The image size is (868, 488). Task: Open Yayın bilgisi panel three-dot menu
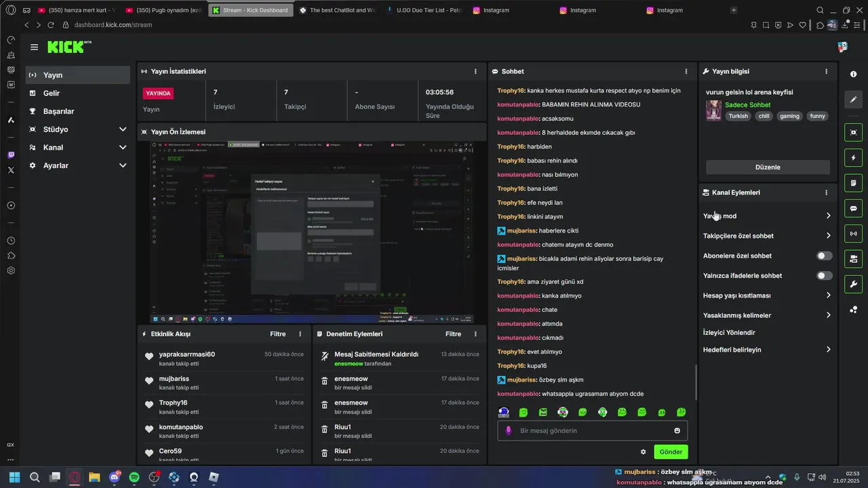click(x=826, y=71)
